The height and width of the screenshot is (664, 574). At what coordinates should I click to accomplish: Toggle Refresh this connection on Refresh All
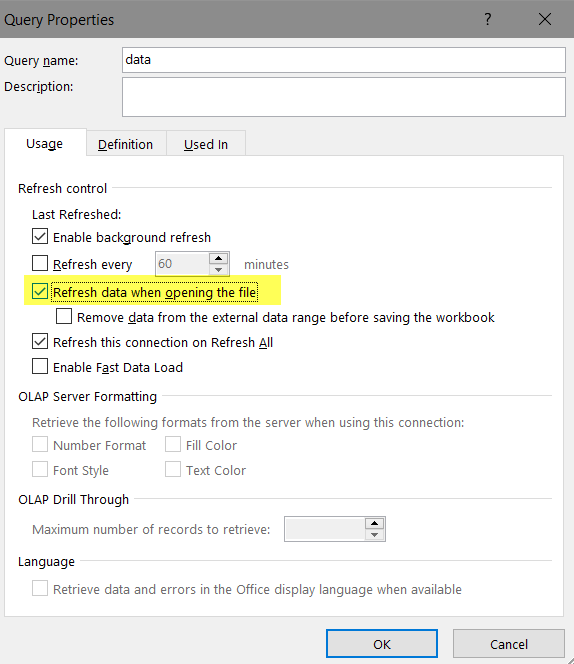(40, 341)
